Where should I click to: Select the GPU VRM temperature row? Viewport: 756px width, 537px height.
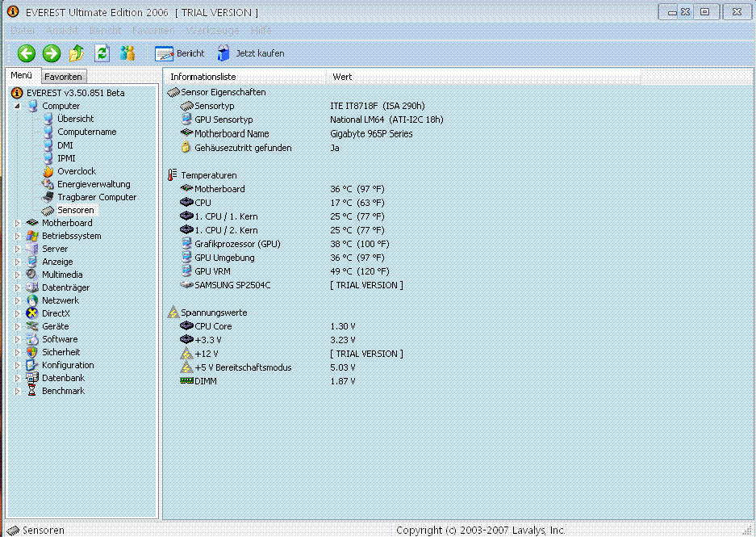tap(285, 271)
